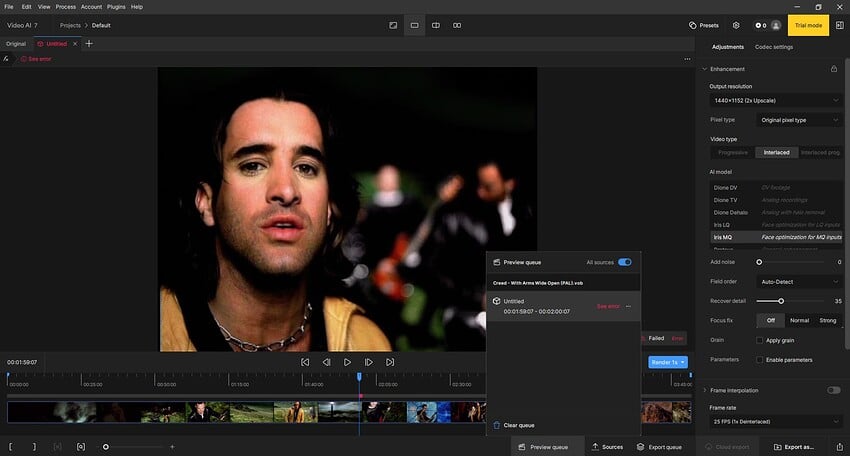Open the Export queue button
Screen dimensions: 850x456
pyautogui.click(x=659, y=447)
